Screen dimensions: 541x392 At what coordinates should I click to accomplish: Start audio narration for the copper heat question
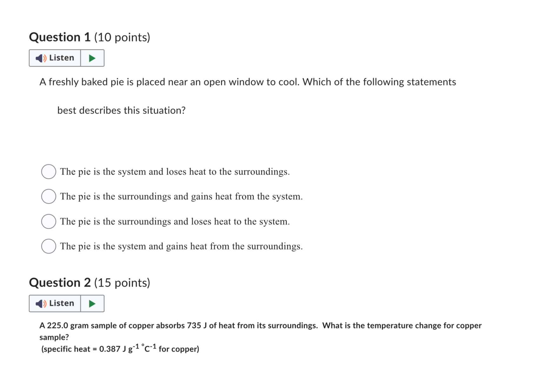click(x=92, y=303)
